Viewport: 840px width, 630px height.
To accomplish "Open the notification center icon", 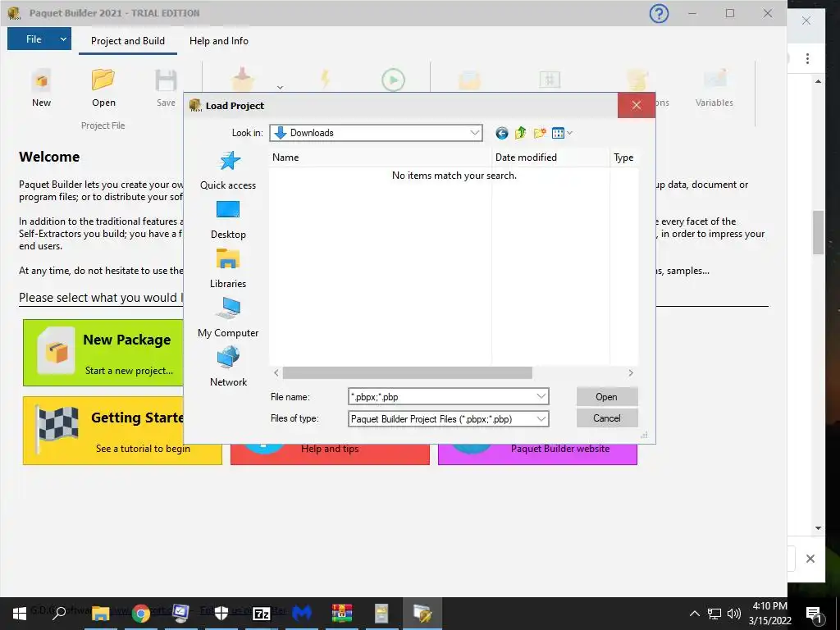I will pos(814,614).
